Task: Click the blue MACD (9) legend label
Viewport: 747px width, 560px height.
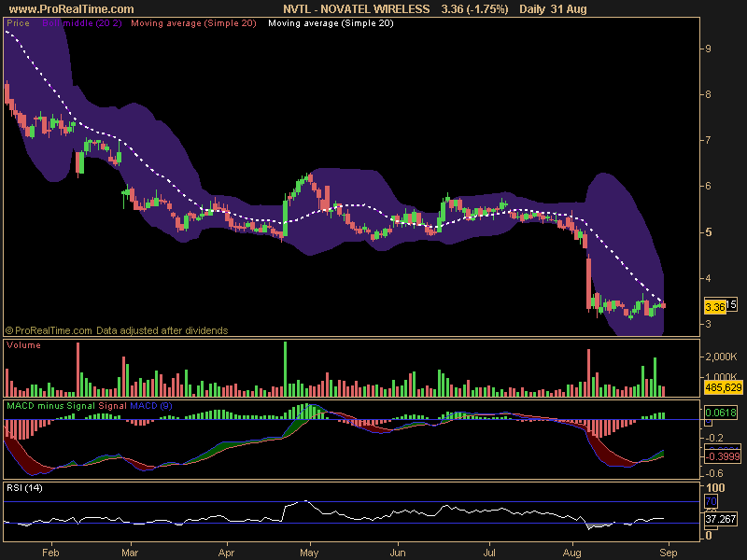Action: coord(151,406)
